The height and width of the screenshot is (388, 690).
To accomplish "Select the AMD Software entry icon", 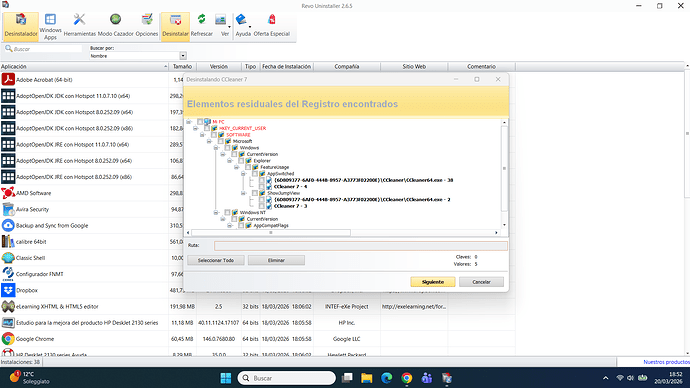I will click(x=8, y=193).
